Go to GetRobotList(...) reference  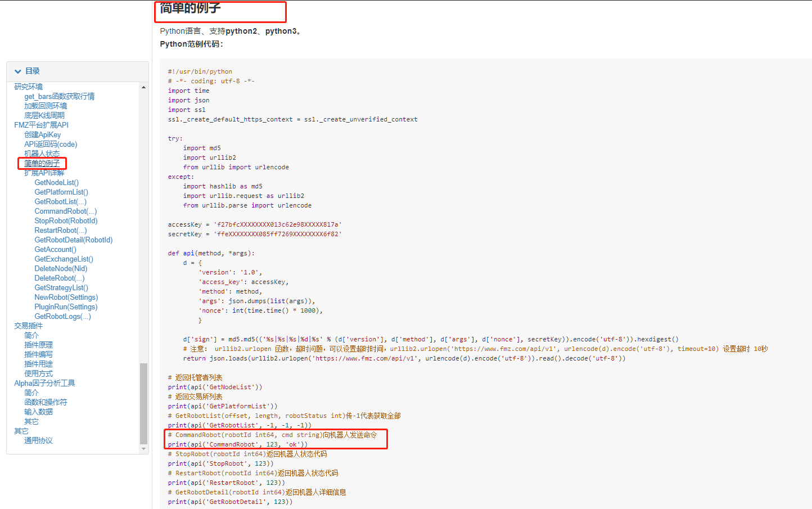pos(61,201)
